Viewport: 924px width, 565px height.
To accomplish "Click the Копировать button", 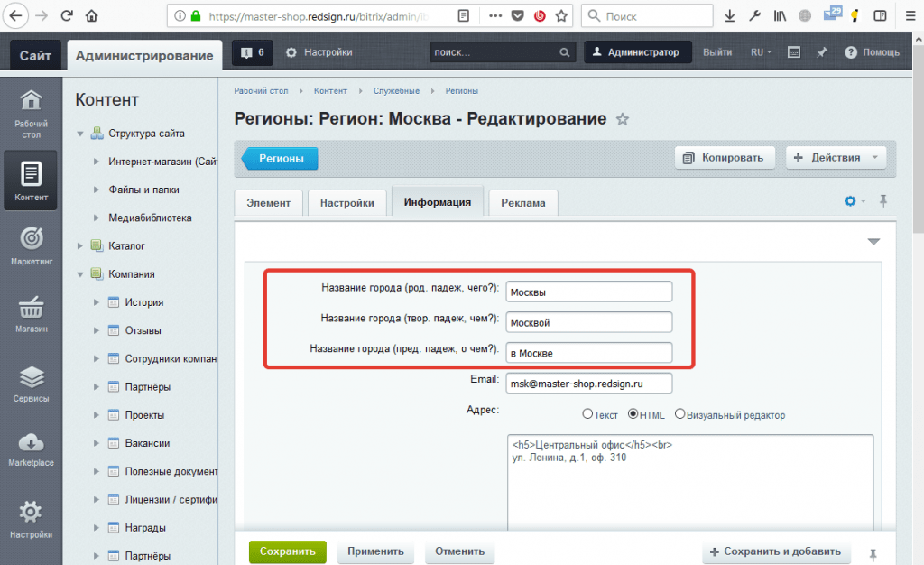I will pyautogui.click(x=725, y=158).
